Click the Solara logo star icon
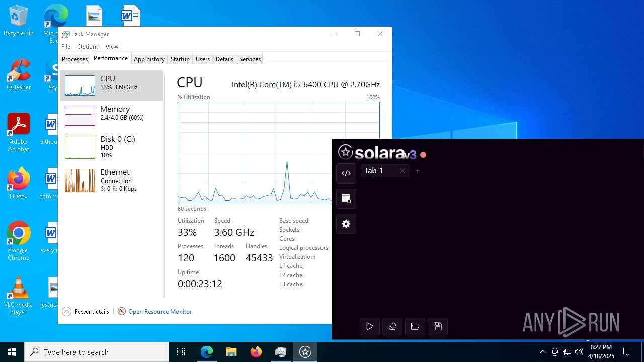Screen dimensions: 644x362 (x=346, y=152)
